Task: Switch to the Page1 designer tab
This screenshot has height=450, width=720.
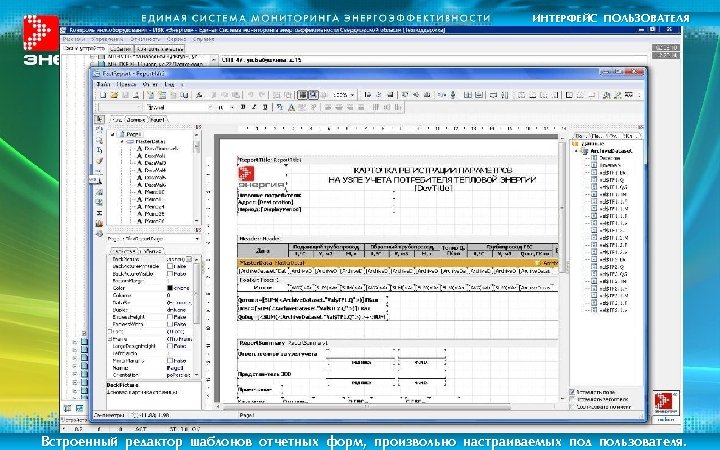Action: (158, 119)
